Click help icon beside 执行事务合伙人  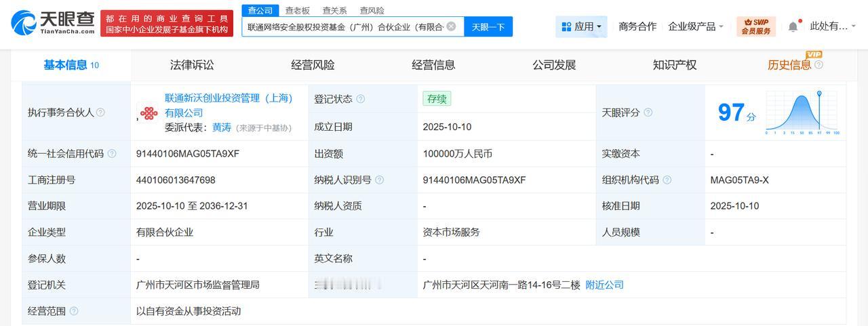[100, 113]
